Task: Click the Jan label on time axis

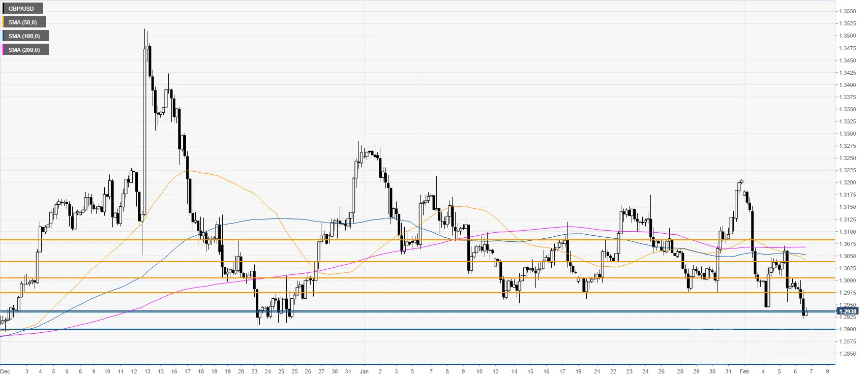Action: point(364,371)
